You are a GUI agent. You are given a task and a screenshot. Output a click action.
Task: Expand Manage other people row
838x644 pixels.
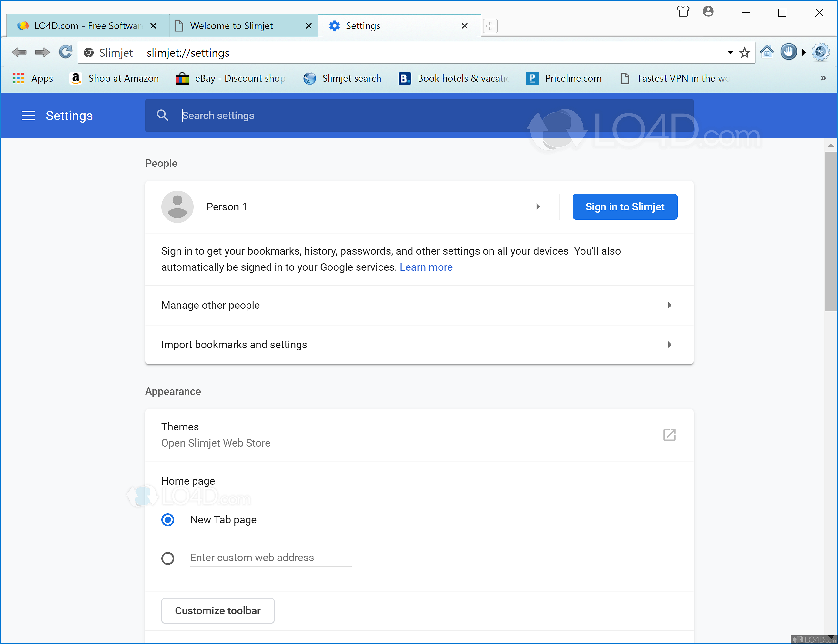point(669,306)
